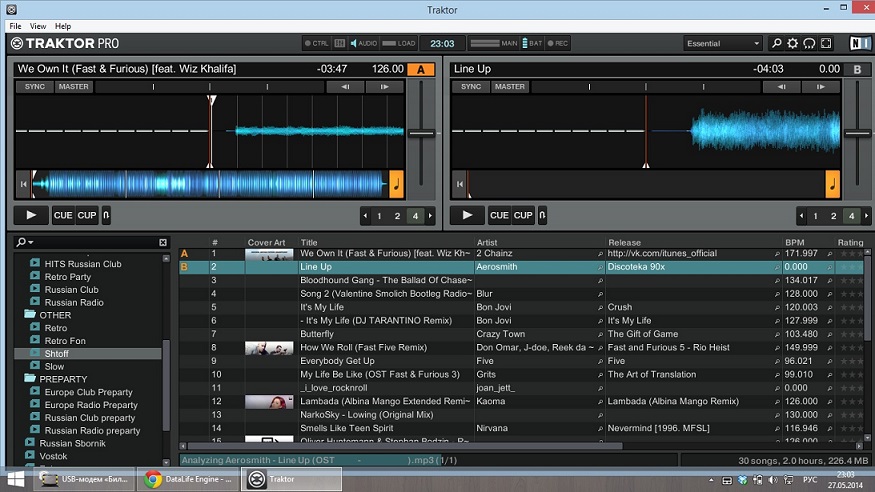Sort track list by Title column
This screenshot has width=875, height=492.
(309, 243)
